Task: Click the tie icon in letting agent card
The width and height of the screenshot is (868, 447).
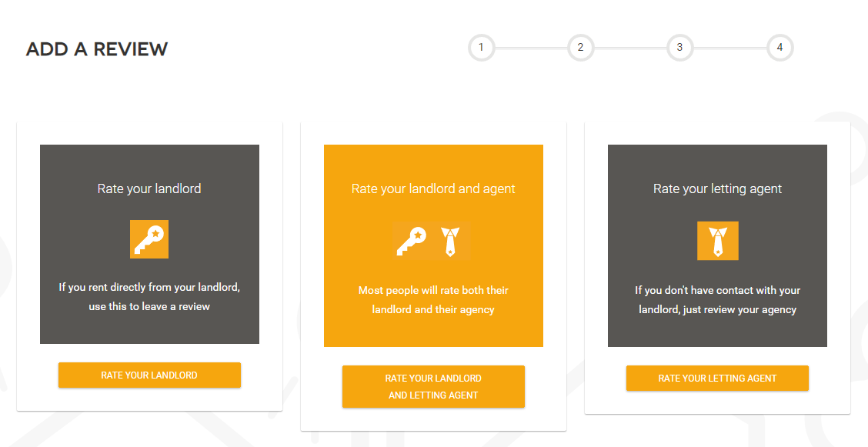Action: tap(717, 241)
